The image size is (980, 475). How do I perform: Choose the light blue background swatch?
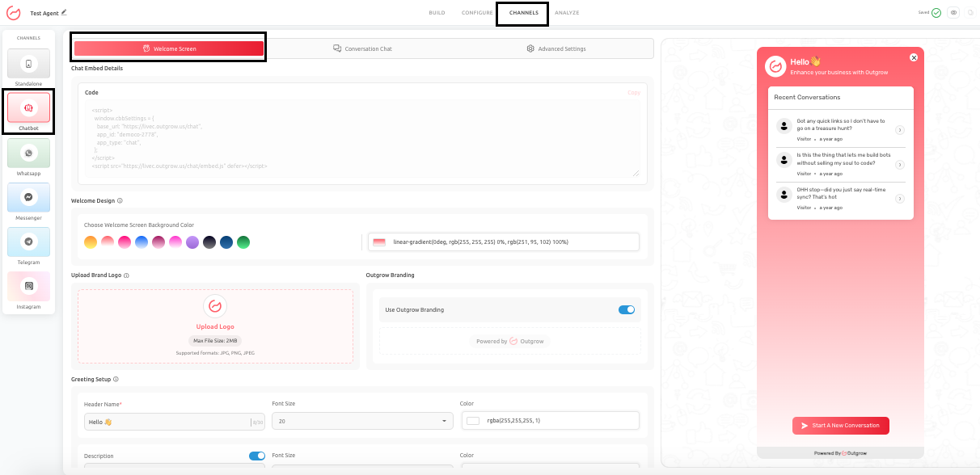pyautogui.click(x=142, y=242)
